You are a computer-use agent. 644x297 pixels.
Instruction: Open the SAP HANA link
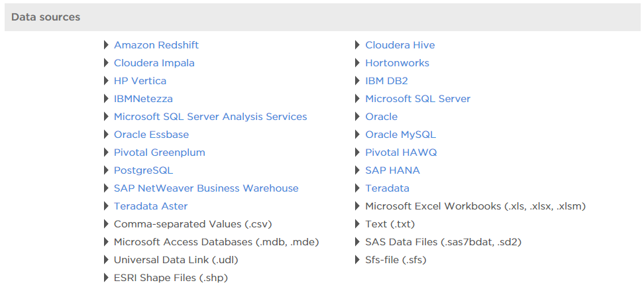tap(393, 170)
